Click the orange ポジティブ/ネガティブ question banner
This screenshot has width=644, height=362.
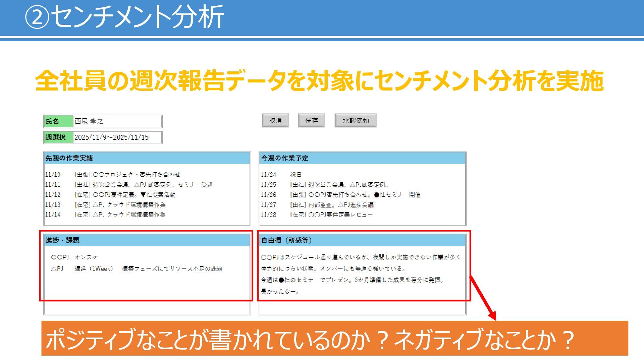334,339
